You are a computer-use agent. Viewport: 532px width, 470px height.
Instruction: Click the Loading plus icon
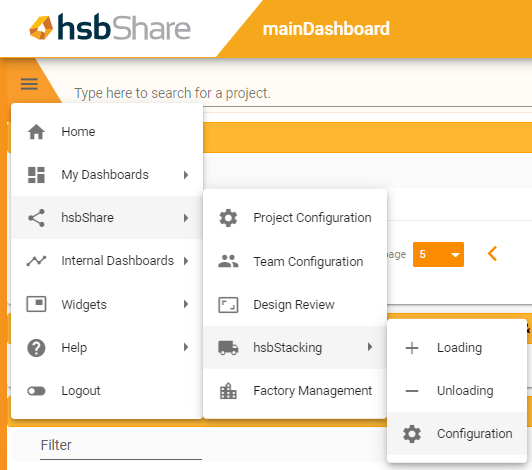pos(412,348)
